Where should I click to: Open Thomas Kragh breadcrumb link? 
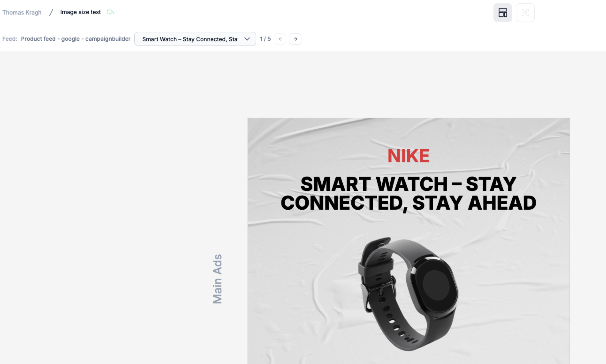point(22,12)
